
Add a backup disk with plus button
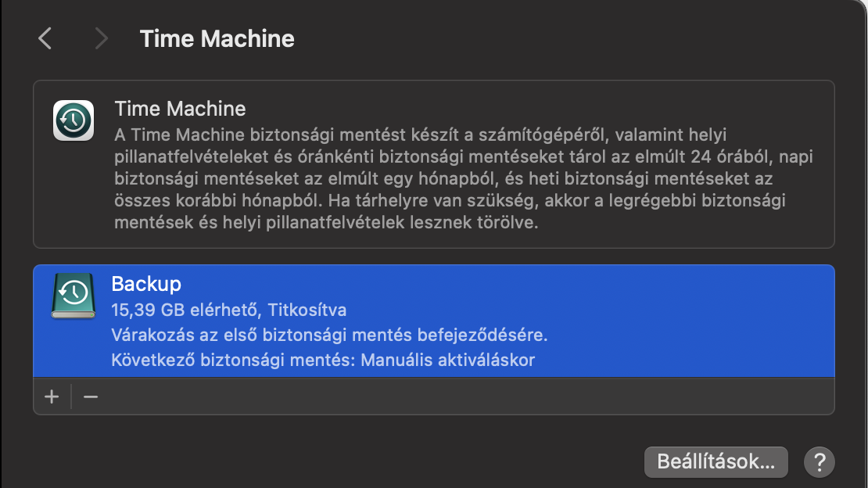52,396
